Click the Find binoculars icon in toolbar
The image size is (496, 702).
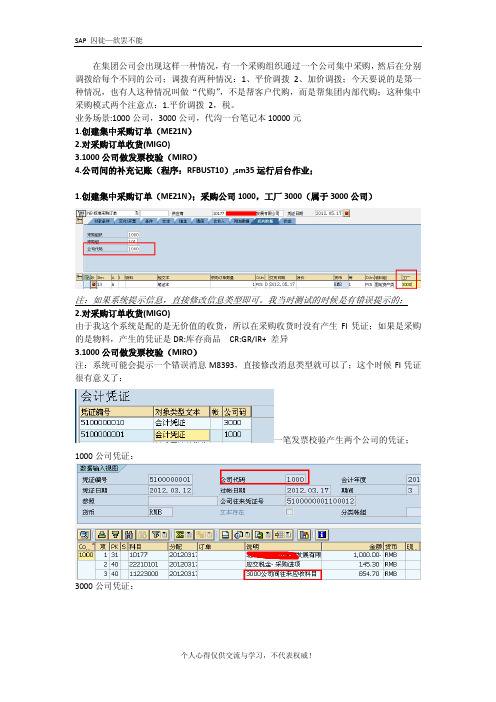coord(128,535)
